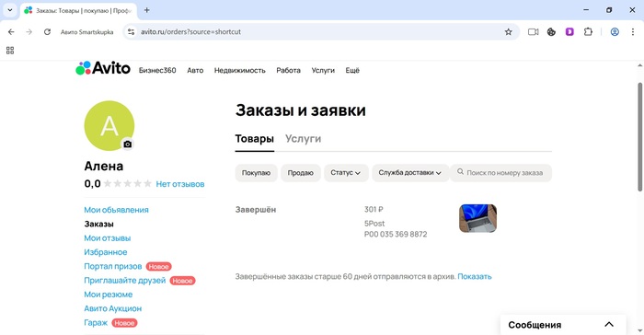Image resolution: width=644 pixels, height=335 pixels.
Task: Open Недвижимость in the top navigation
Action: [240, 70]
